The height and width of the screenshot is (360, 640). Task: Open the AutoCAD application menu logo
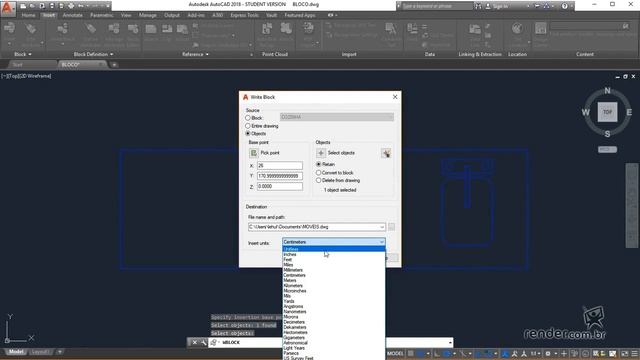[x=7, y=8]
